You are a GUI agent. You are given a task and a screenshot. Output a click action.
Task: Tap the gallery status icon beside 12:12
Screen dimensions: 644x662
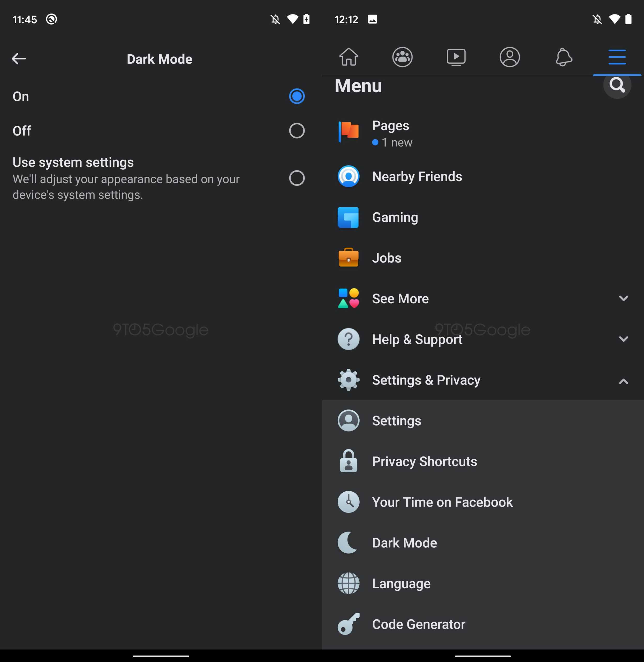(x=372, y=19)
